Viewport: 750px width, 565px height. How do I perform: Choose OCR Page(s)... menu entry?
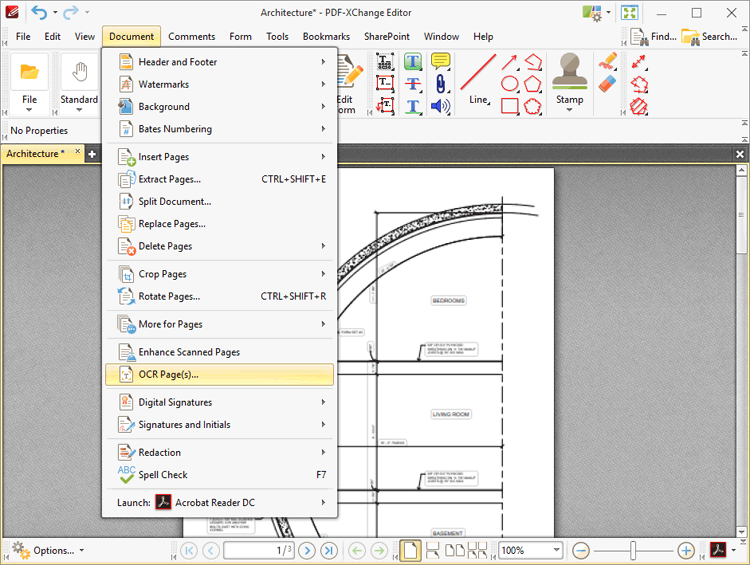tap(220, 375)
